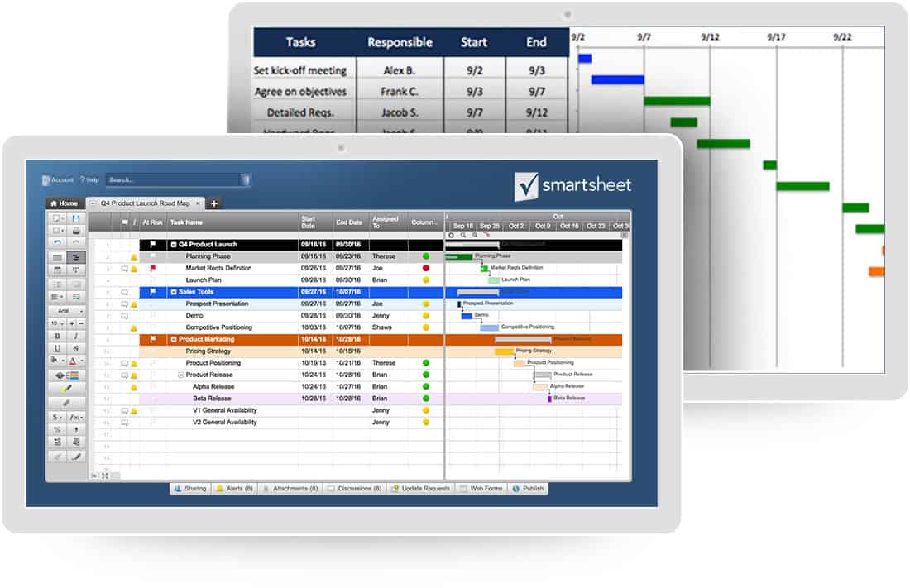Decrease font size with minus button
The width and height of the screenshot is (910, 588).
point(81,323)
